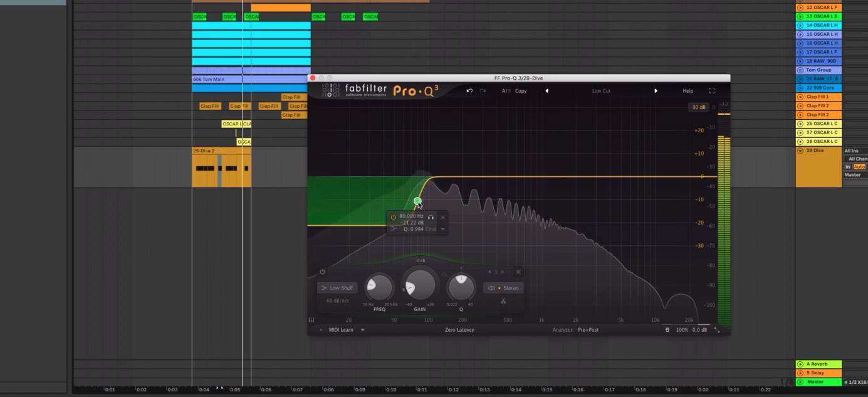
Task: Toggle the band power button in the controls panel
Action: (322, 272)
